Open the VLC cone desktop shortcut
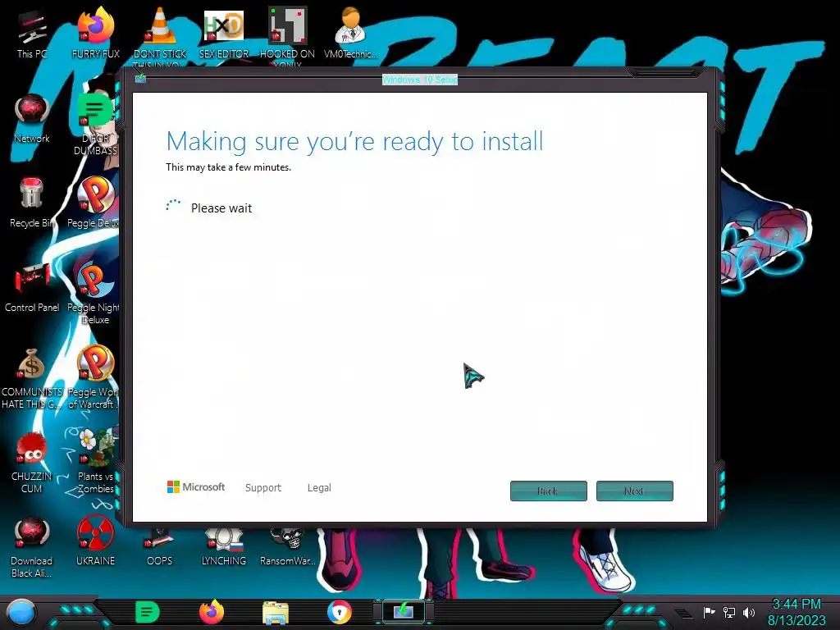The width and height of the screenshot is (840, 630). [x=160, y=34]
